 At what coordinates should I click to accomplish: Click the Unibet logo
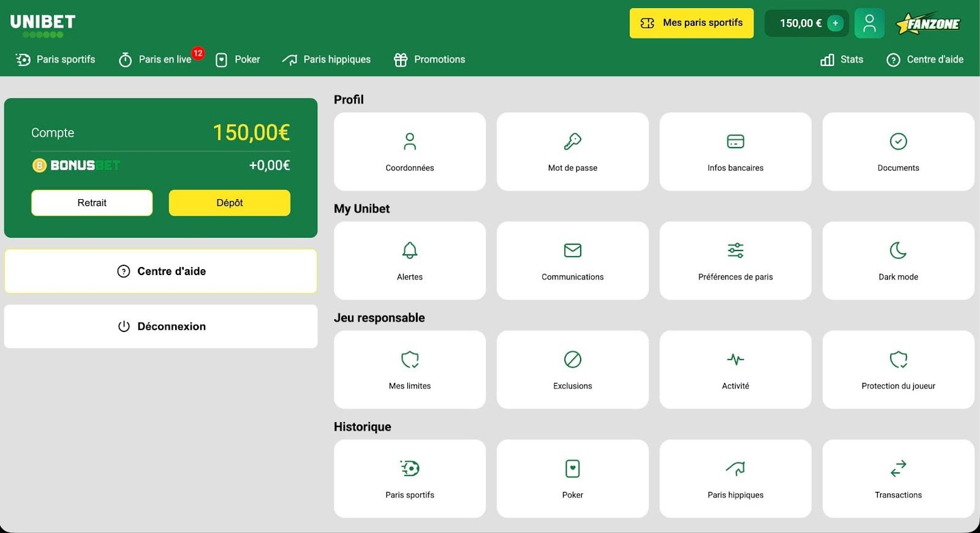(x=43, y=25)
